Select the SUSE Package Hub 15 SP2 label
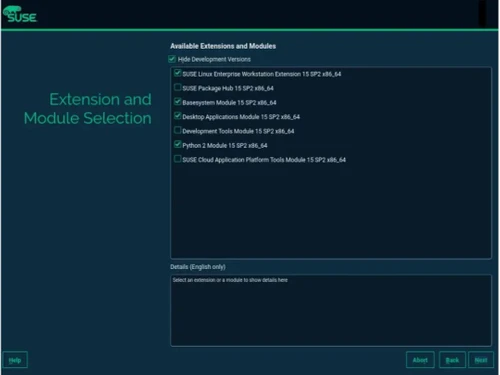The width and height of the screenshot is (500, 375). (228, 88)
